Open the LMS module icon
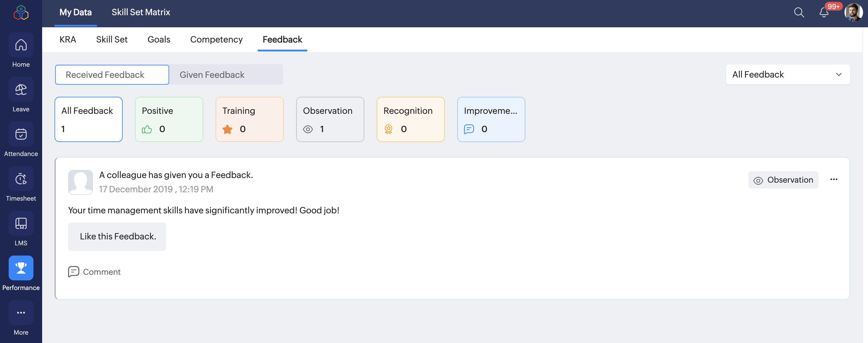Viewport: 868px width, 343px height. 21,224
